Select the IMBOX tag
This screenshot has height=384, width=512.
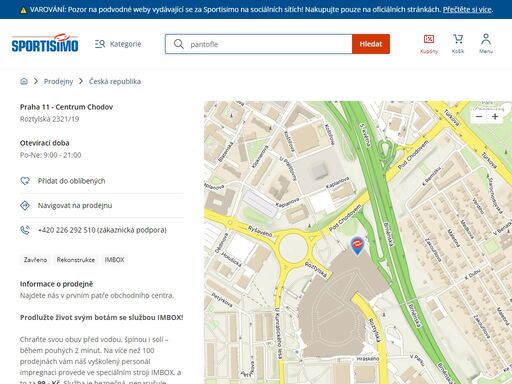click(x=114, y=260)
